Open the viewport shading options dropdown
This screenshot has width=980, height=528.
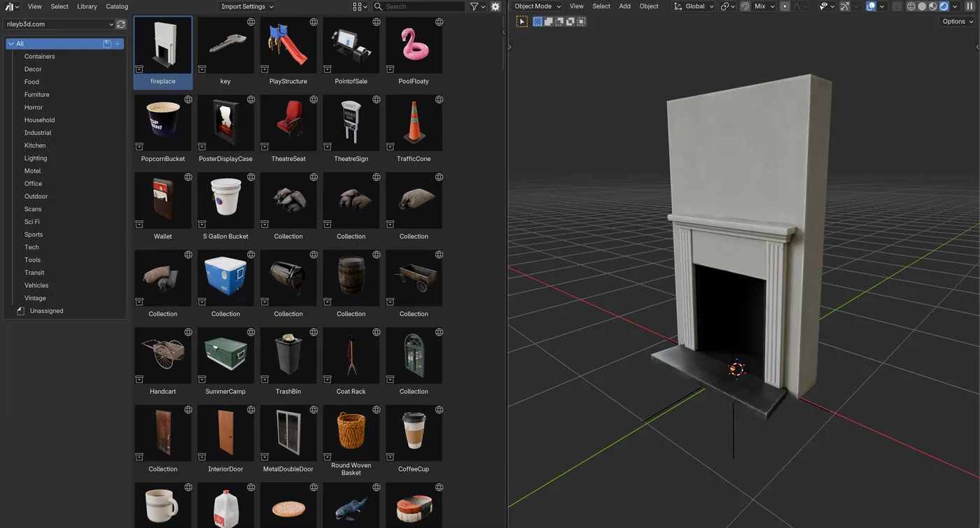[x=955, y=6]
